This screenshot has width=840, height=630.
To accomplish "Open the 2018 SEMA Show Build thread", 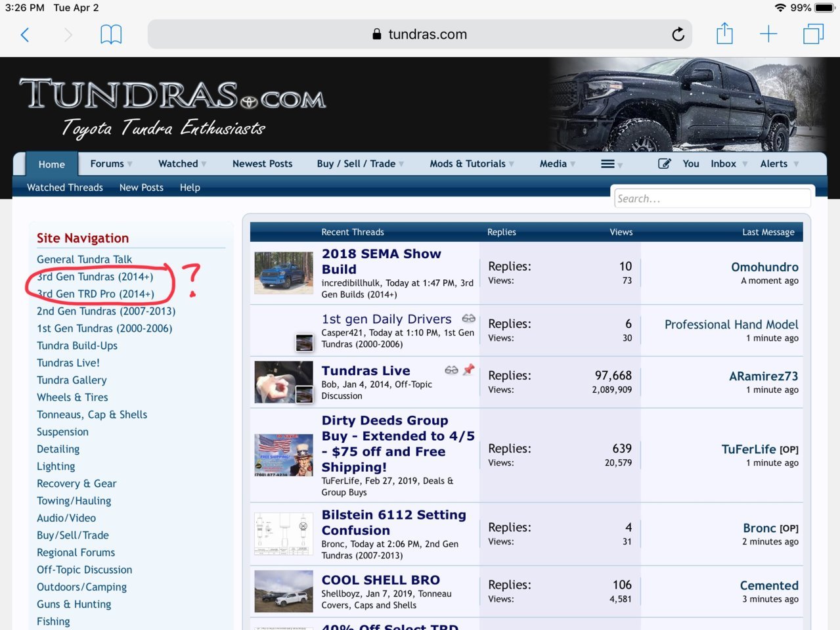I will [x=382, y=261].
